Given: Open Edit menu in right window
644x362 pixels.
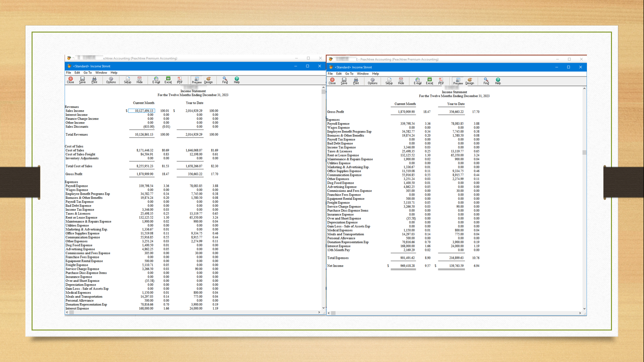Looking at the screenshot, I should [339, 74].
